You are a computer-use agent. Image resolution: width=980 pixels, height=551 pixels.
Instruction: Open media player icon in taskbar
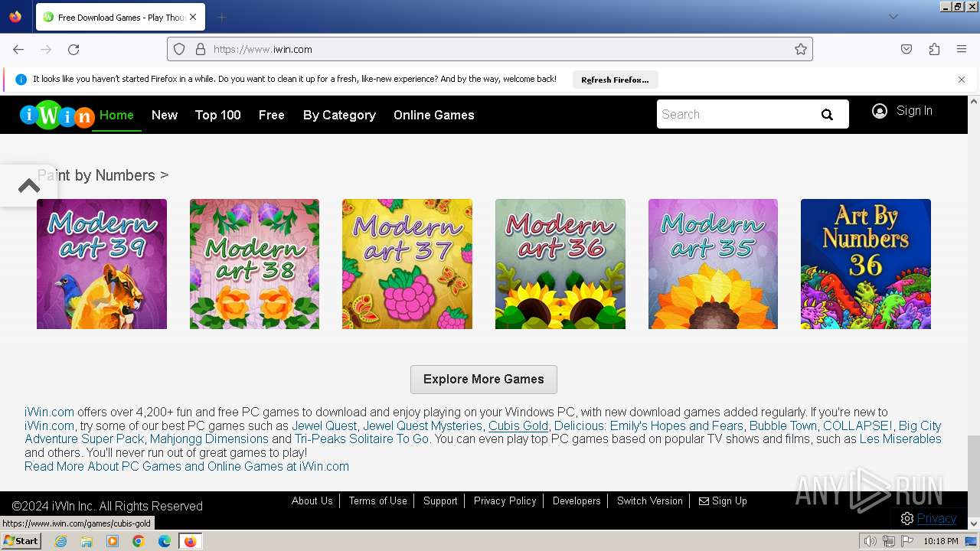tap(113, 541)
